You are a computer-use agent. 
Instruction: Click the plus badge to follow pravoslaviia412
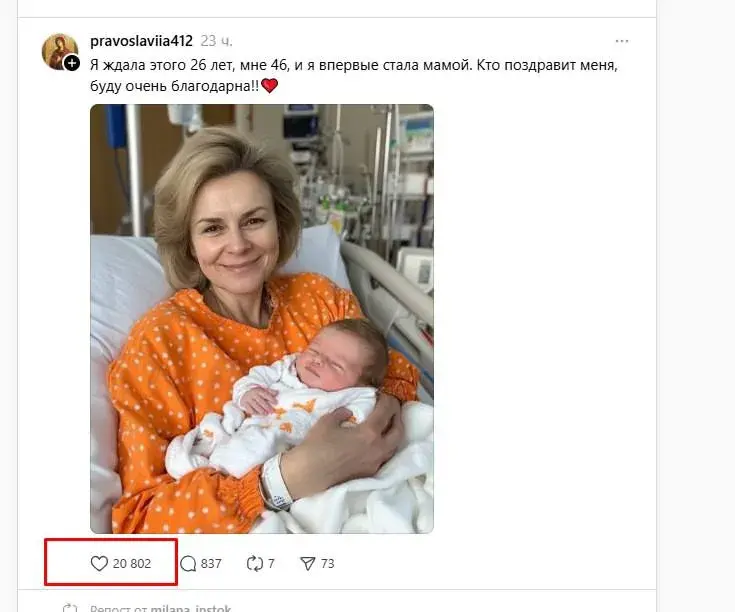coord(72,63)
